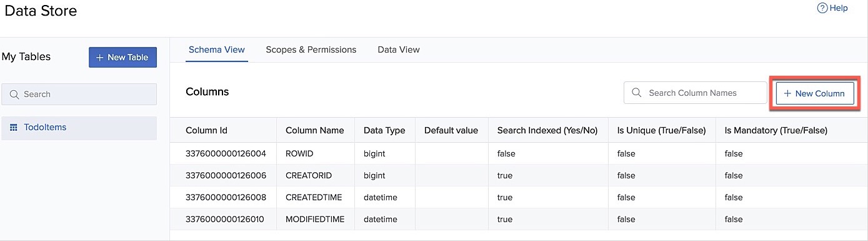Select column id 3376000000126010
The image size is (868, 241).
pos(226,219)
